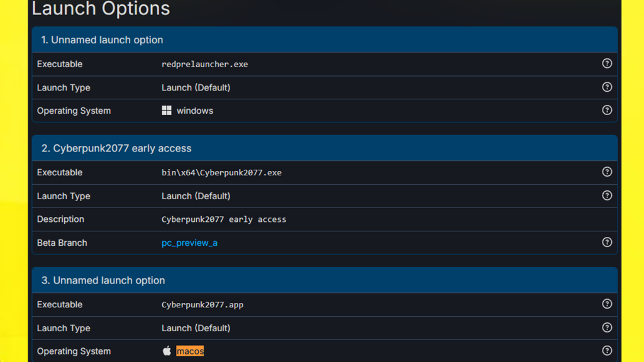
Task: Click Launch Type label in option 3
Action: [x=64, y=328]
